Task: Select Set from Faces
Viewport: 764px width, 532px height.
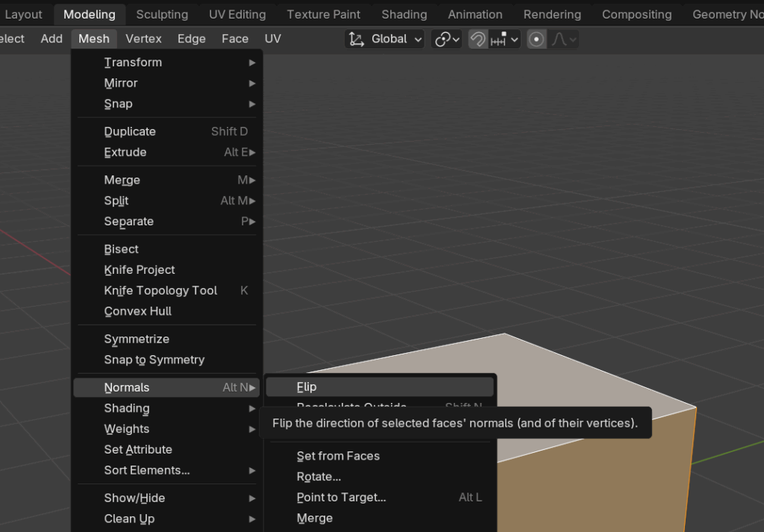Action: pos(338,456)
